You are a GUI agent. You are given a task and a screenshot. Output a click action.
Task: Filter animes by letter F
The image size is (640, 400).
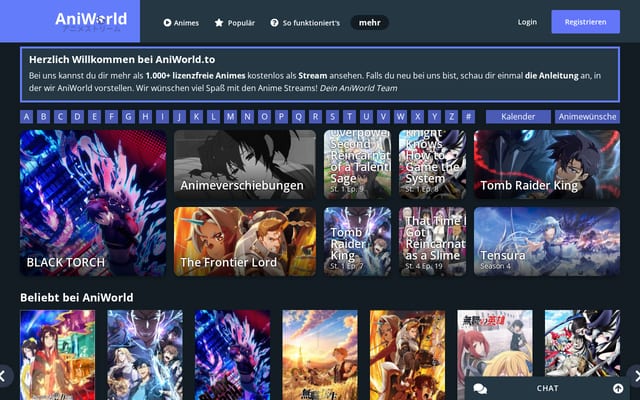click(x=111, y=117)
